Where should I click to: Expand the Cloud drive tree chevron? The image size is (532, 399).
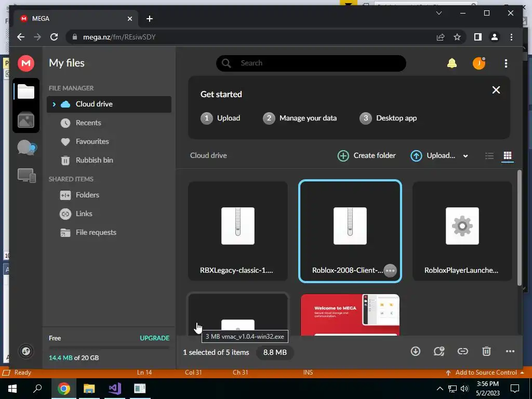pyautogui.click(x=54, y=104)
